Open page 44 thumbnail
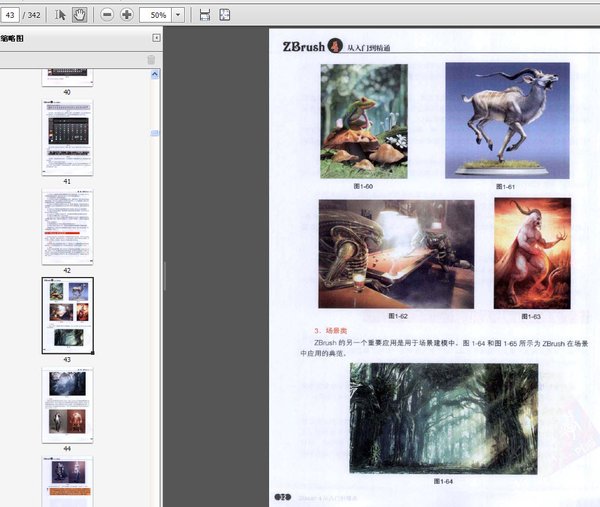 coord(67,405)
